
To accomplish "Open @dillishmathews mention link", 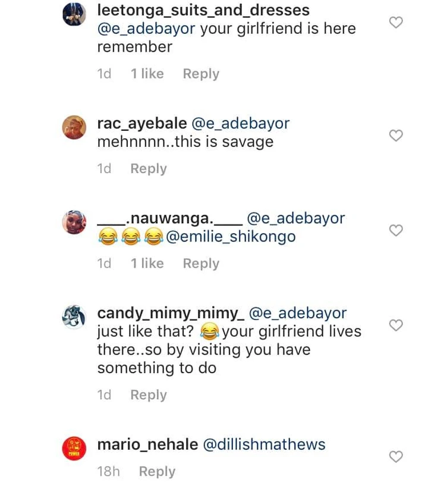I will tap(265, 444).
